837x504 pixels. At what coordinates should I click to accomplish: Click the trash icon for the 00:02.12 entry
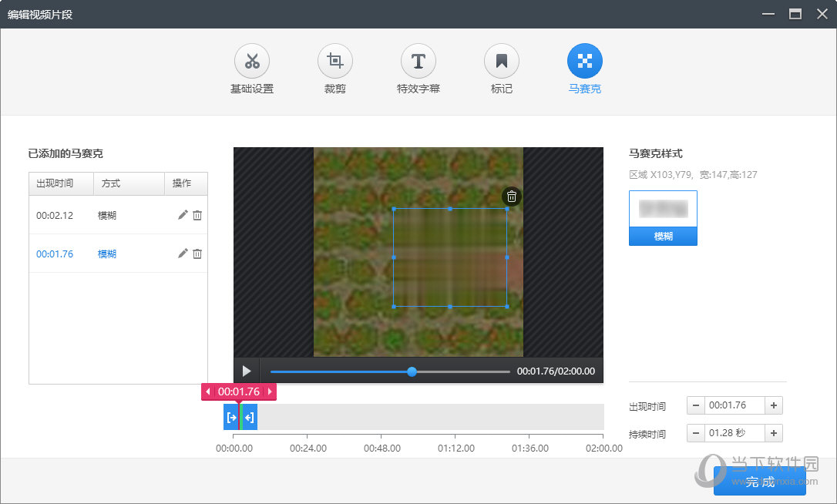tap(197, 215)
